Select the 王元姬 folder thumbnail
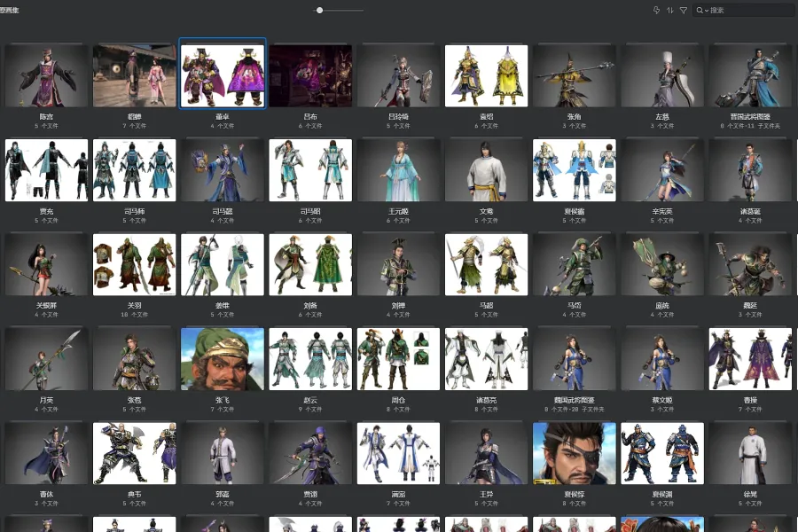 398,170
